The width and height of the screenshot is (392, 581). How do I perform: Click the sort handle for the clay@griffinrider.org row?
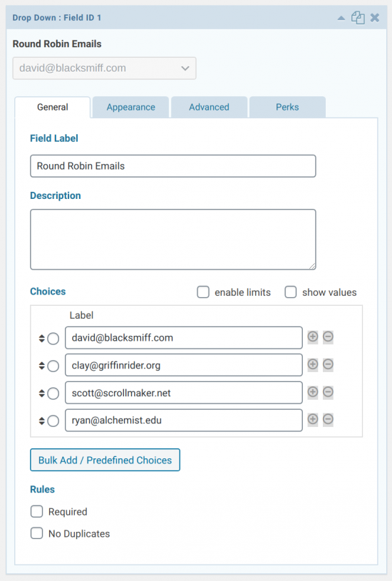click(42, 366)
